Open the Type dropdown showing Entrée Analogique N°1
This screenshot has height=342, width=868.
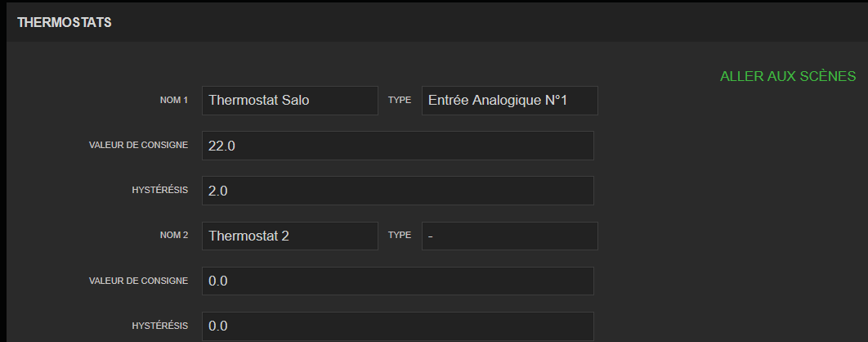coord(509,101)
